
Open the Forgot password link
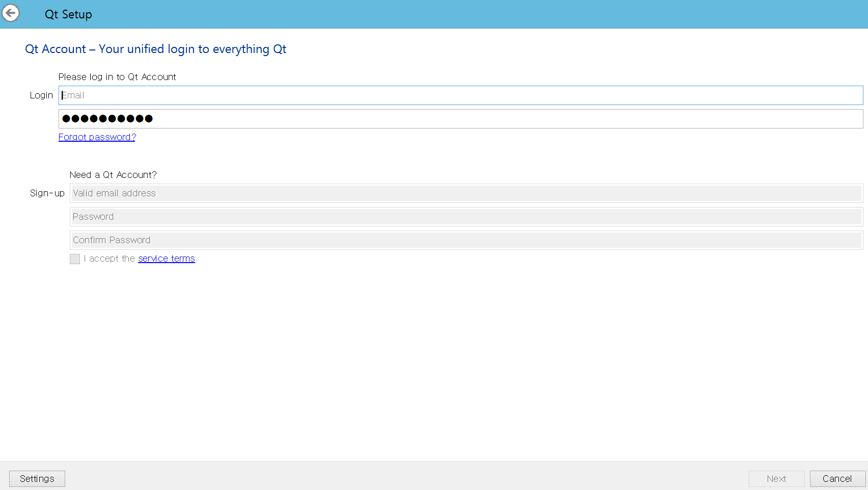tap(97, 137)
